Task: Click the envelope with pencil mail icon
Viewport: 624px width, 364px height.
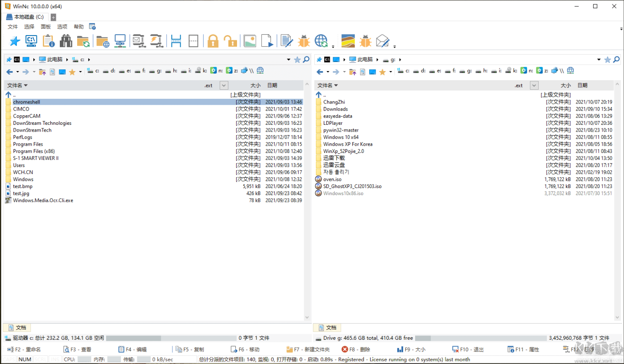Action: click(383, 41)
